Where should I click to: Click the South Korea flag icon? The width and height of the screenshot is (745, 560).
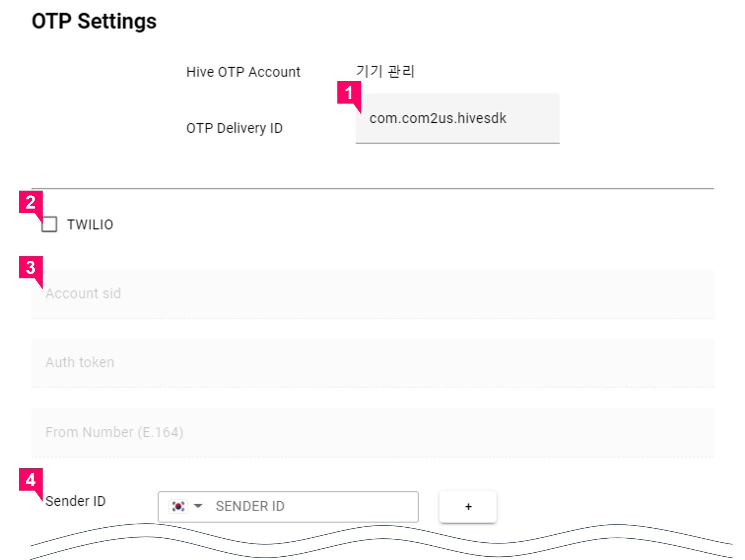click(178, 506)
